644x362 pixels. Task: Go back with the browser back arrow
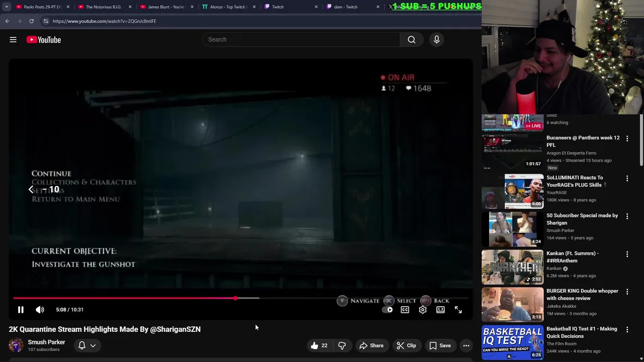pyautogui.click(x=7, y=21)
